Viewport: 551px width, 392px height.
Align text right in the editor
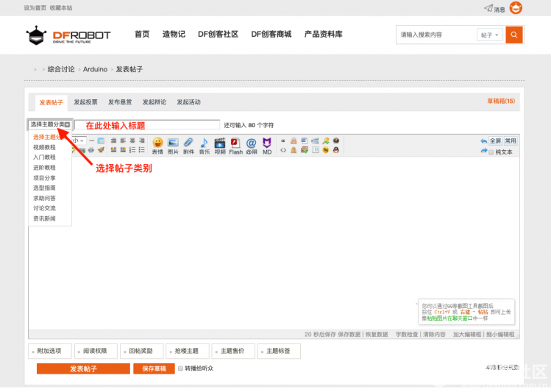click(142, 140)
